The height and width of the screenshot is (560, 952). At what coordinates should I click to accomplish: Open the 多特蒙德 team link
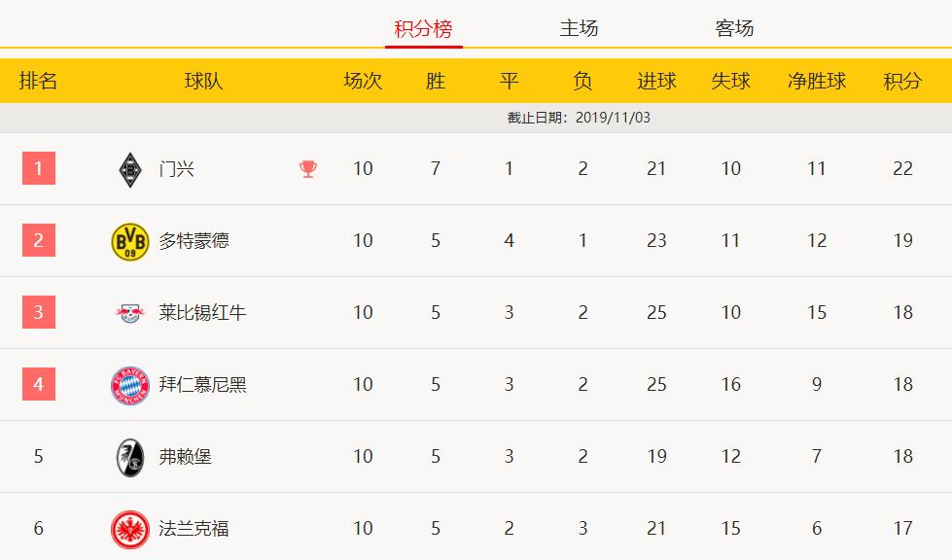coord(194,241)
